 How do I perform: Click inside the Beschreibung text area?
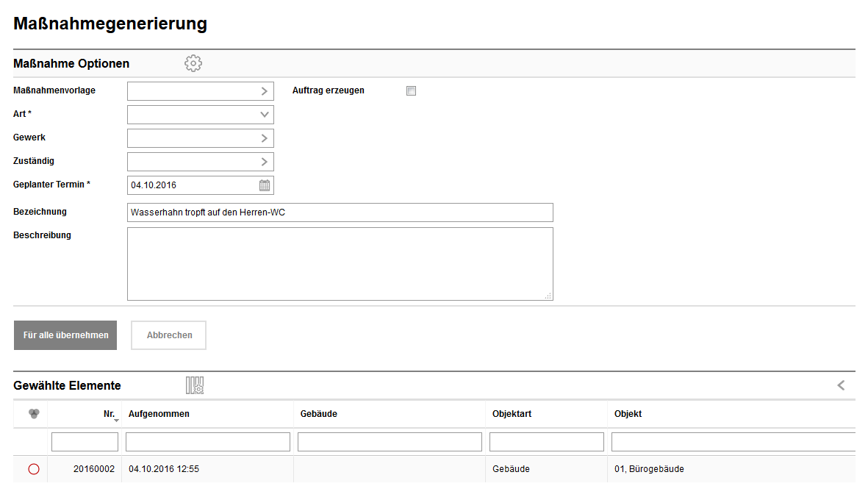[x=340, y=263]
